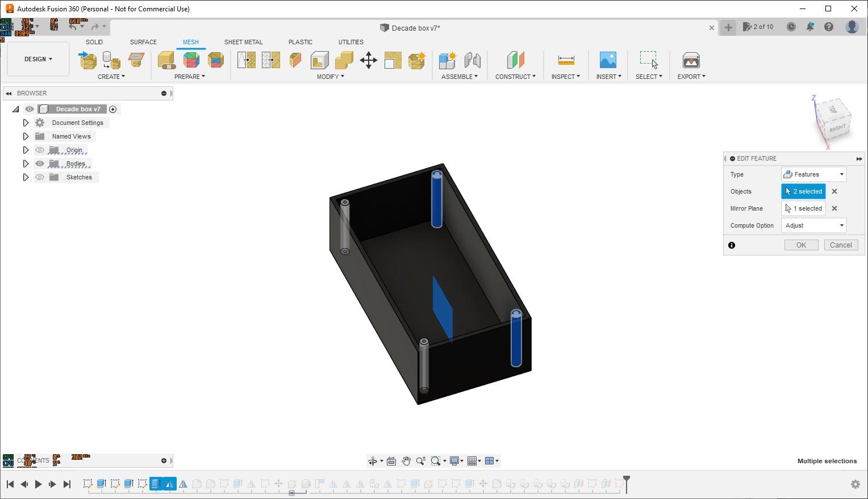Open the DESIGN workspace dropdown

pyautogui.click(x=38, y=59)
